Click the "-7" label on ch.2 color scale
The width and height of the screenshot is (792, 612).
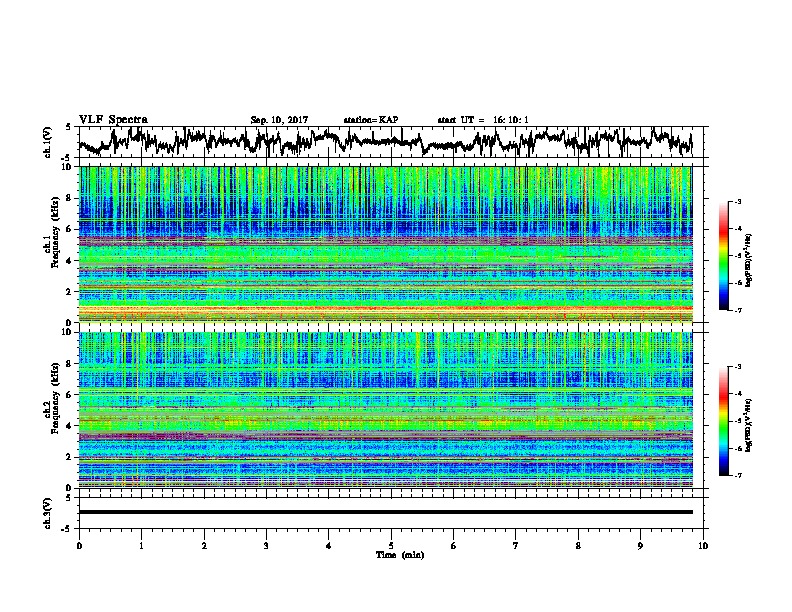(737, 475)
